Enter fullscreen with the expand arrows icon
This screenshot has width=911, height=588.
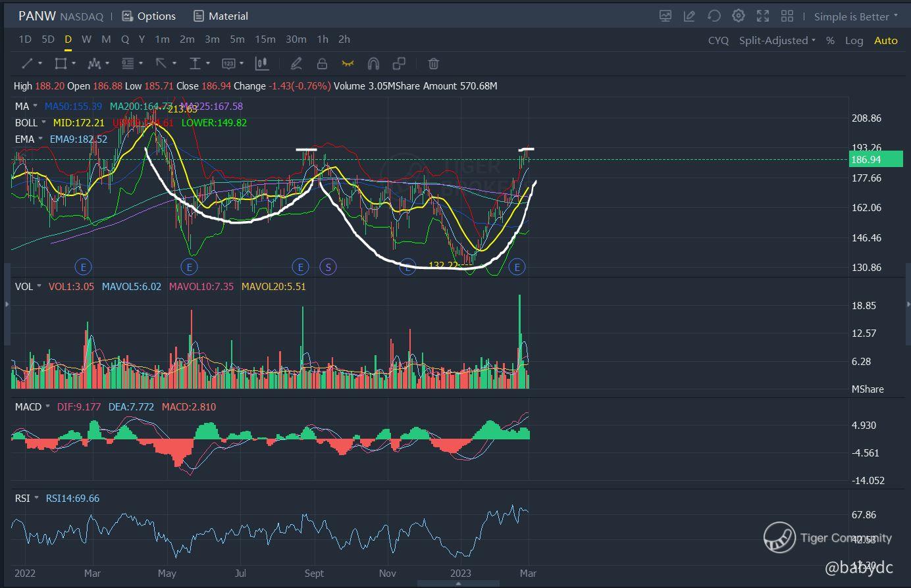pyautogui.click(x=763, y=16)
